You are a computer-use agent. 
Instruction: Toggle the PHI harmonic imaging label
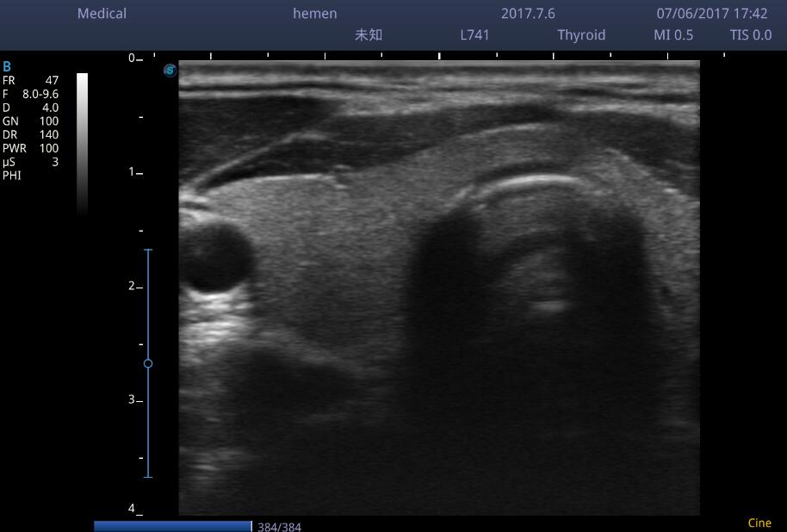tap(12, 176)
